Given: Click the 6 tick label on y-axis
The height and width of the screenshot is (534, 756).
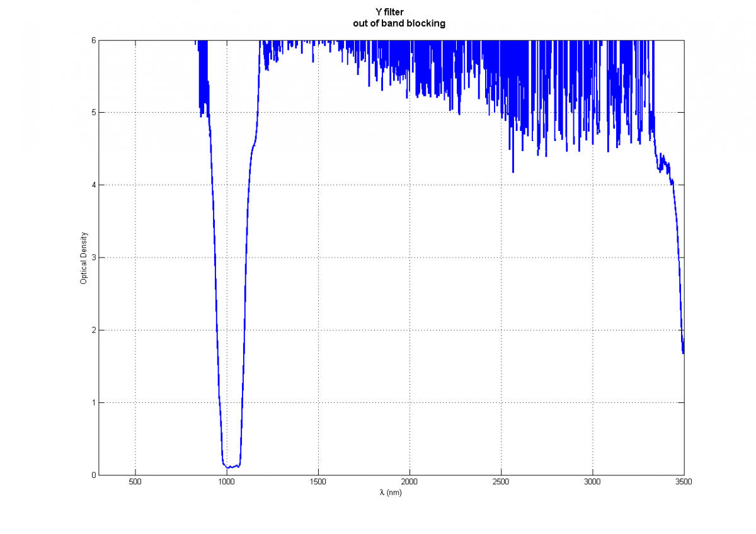Looking at the screenshot, I should click(93, 40).
